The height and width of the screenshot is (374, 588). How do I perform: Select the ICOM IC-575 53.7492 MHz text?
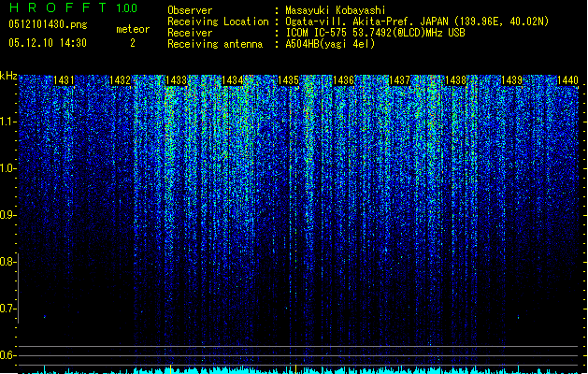point(375,33)
